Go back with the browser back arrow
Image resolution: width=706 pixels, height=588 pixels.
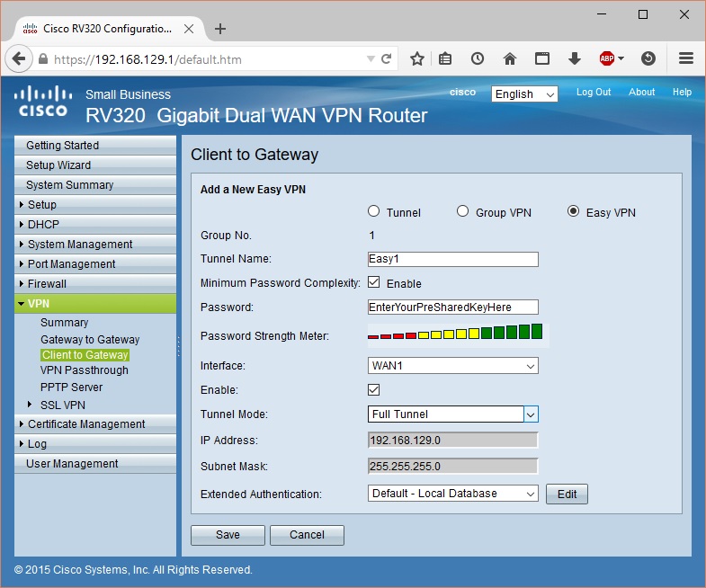coord(19,58)
